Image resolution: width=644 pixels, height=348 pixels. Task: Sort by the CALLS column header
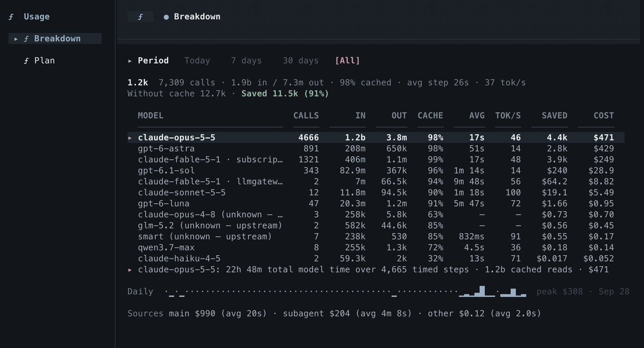pyautogui.click(x=306, y=115)
